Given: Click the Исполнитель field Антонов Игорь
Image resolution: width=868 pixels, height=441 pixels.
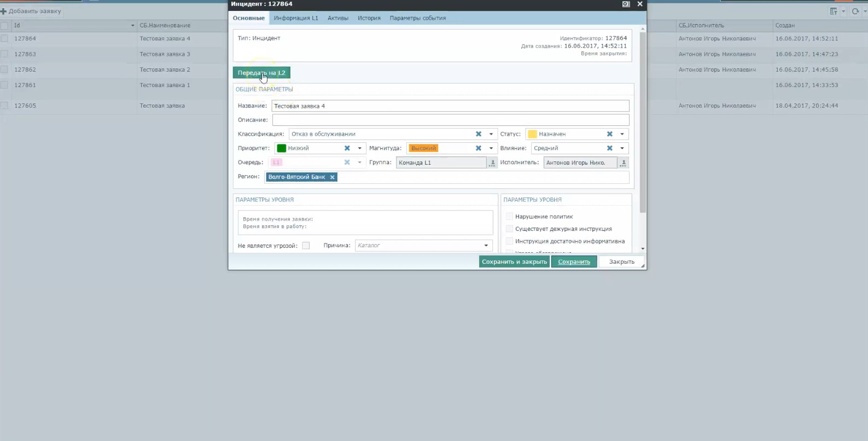Looking at the screenshot, I should (x=580, y=163).
